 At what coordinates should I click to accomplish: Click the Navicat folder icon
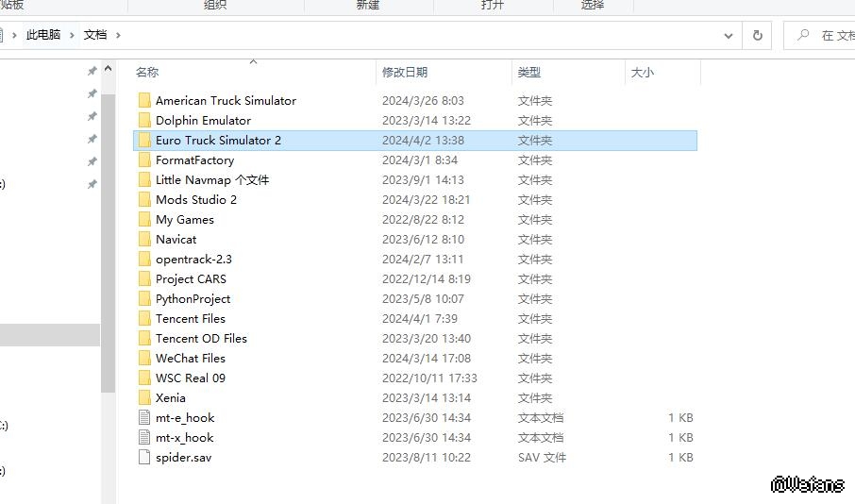pos(144,239)
